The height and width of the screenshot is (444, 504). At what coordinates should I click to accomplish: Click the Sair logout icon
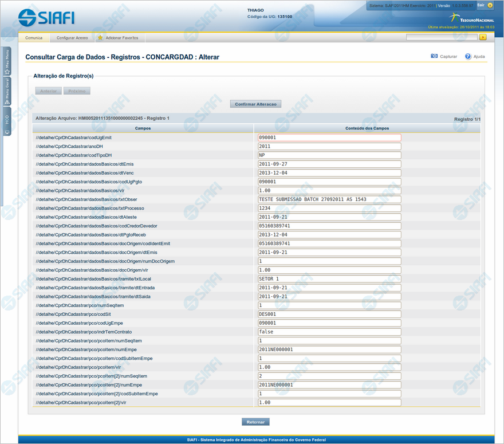[x=490, y=5]
